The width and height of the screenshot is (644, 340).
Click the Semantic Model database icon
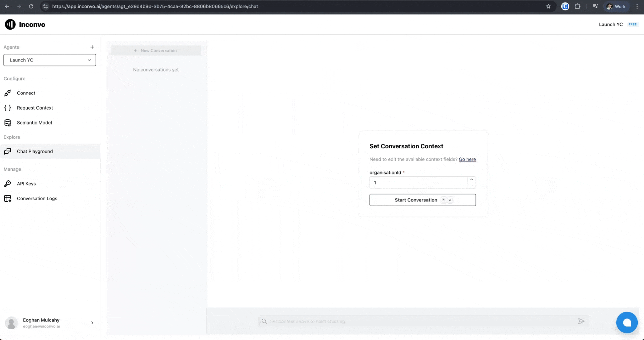tap(8, 123)
